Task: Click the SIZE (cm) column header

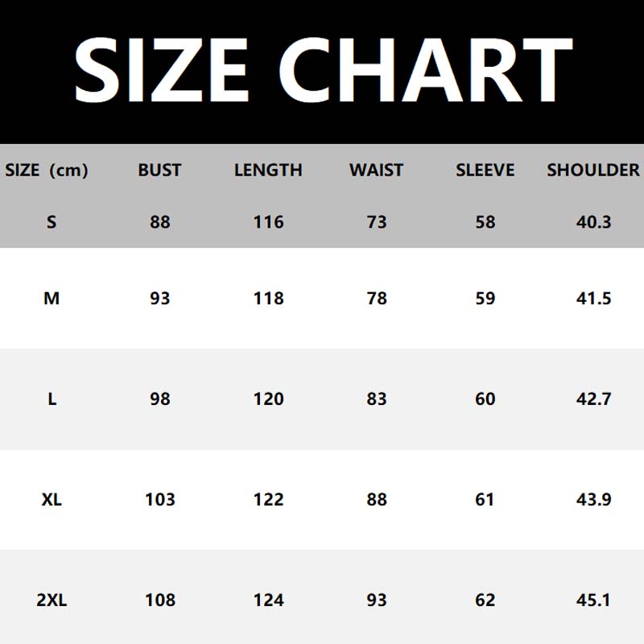Action: 47,170
